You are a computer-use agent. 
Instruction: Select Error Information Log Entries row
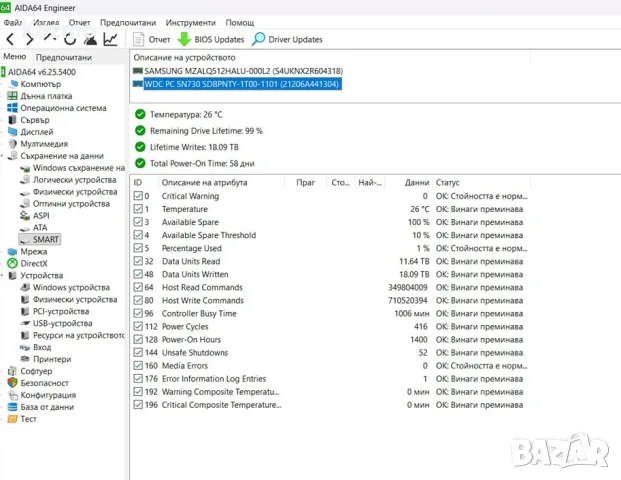click(331, 379)
